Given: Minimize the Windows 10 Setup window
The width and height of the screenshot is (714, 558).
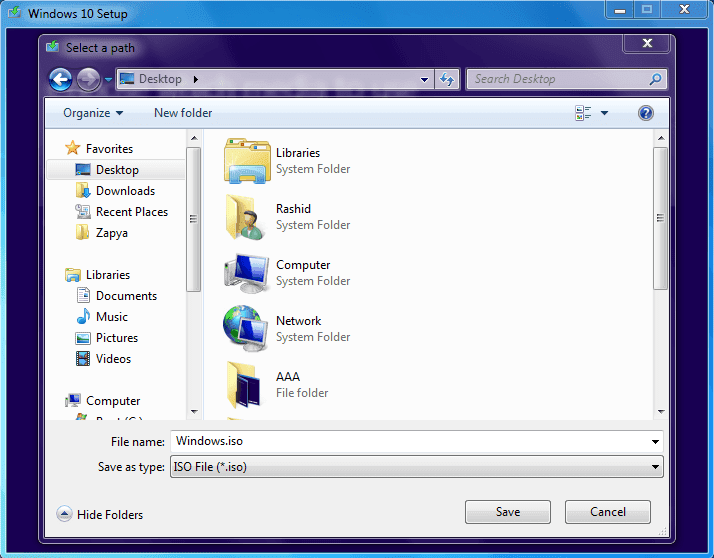Looking at the screenshot, I should pyautogui.click(x=619, y=10).
